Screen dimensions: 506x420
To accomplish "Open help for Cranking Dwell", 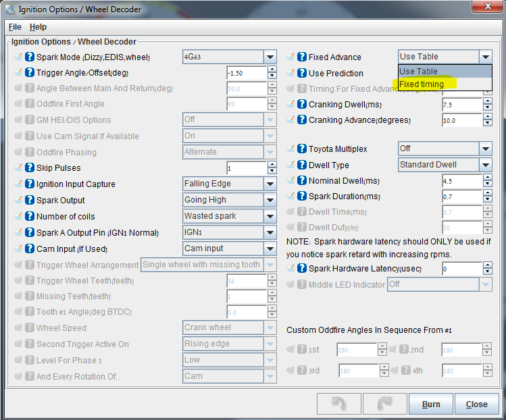I will click(x=302, y=104).
